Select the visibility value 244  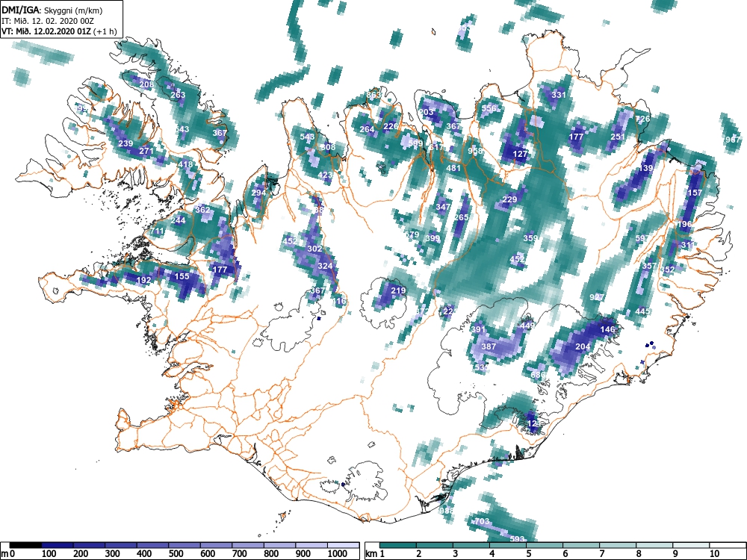pyautogui.click(x=178, y=220)
